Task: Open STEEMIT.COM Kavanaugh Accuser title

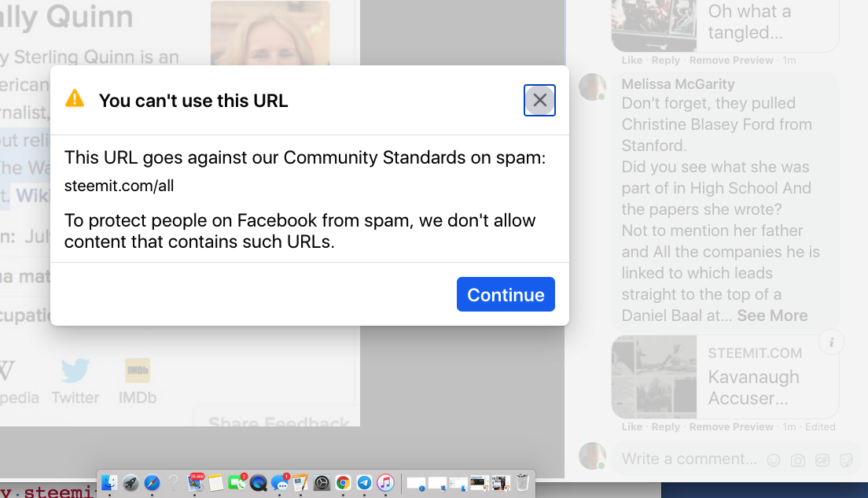Action: (753, 387)
